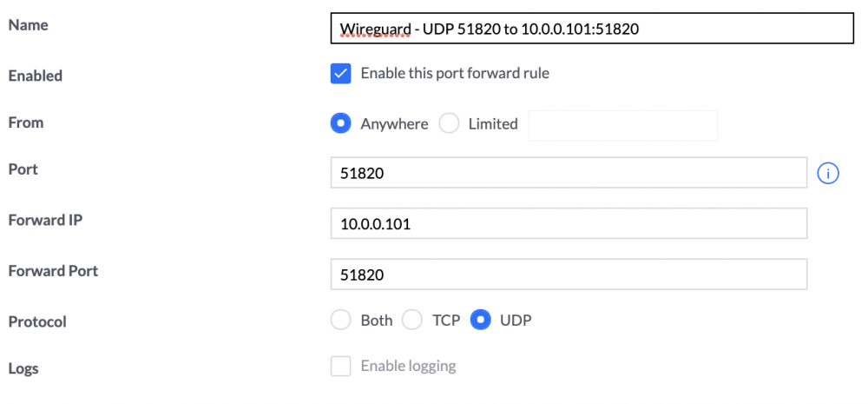
Task: Uncheck the Enabled port forward rule checkbox
Action: (x=340, y=73)
